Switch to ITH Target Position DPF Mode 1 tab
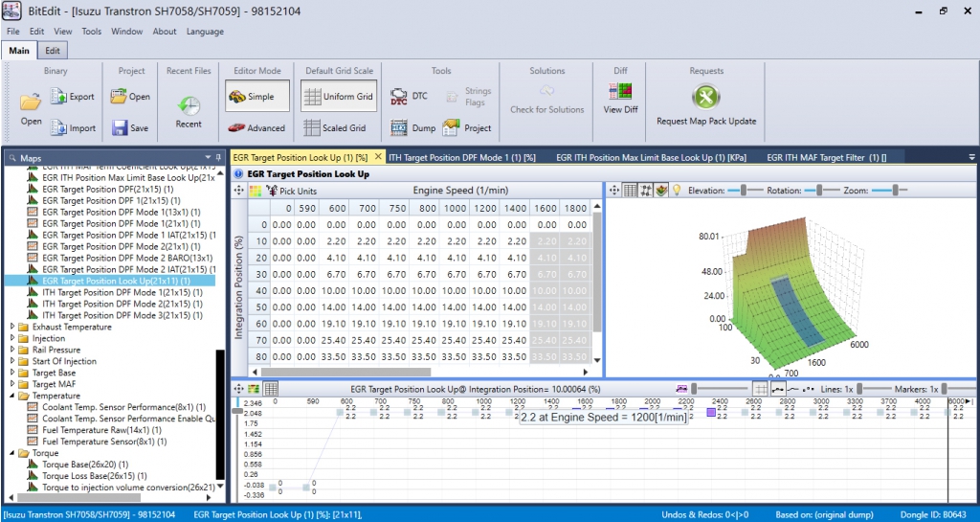Screen dimensions: 980x522 click(x=462, y=157)
